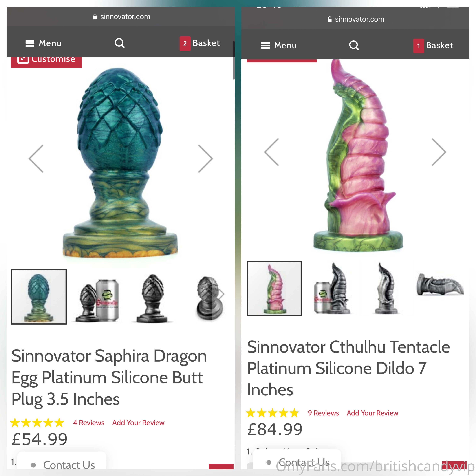Tap the search magnifier on right page
The height and width of the screenshot is (476, 476).
coord(354,45)
